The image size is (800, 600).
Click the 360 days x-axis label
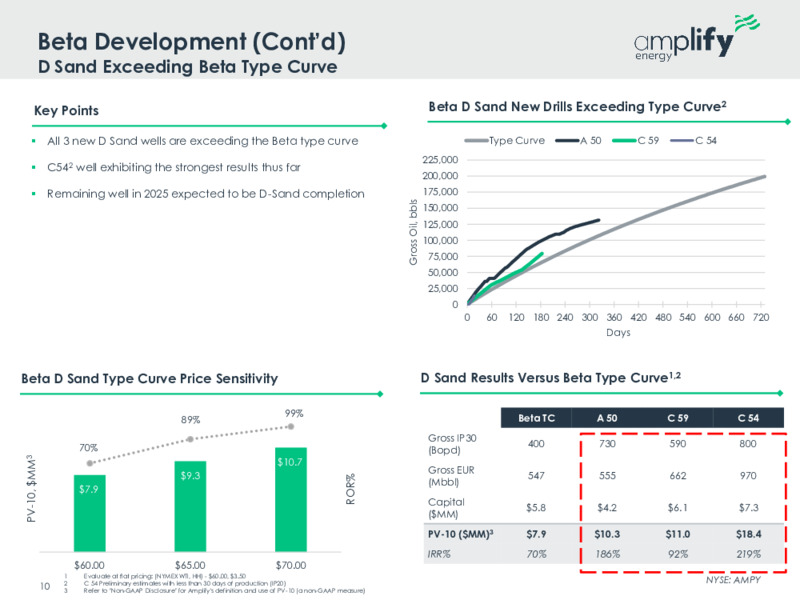click(614, 317)
